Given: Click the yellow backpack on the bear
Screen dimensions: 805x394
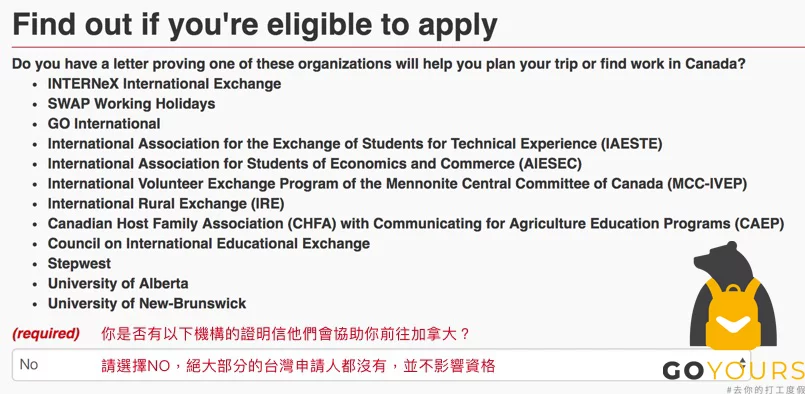Looking at the screenshot, I should 733,314.
